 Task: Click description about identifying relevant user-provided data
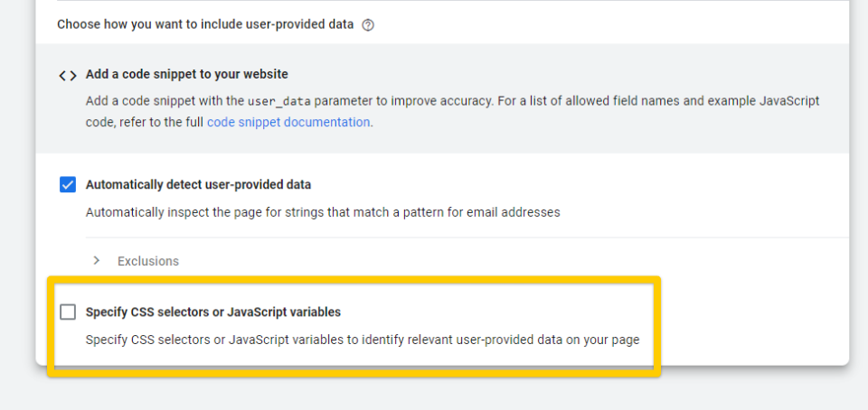point(363,340)
